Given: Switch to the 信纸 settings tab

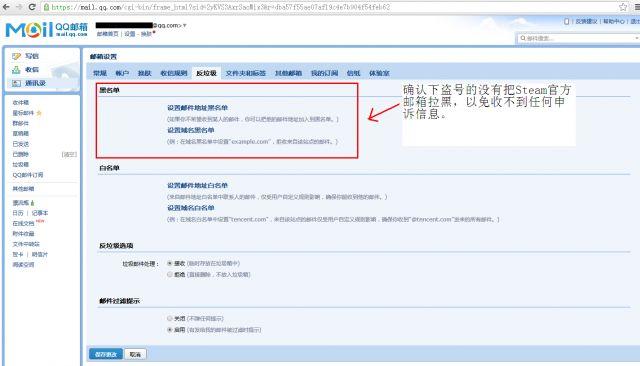Looking at the screenshot, I should (353, 73).
